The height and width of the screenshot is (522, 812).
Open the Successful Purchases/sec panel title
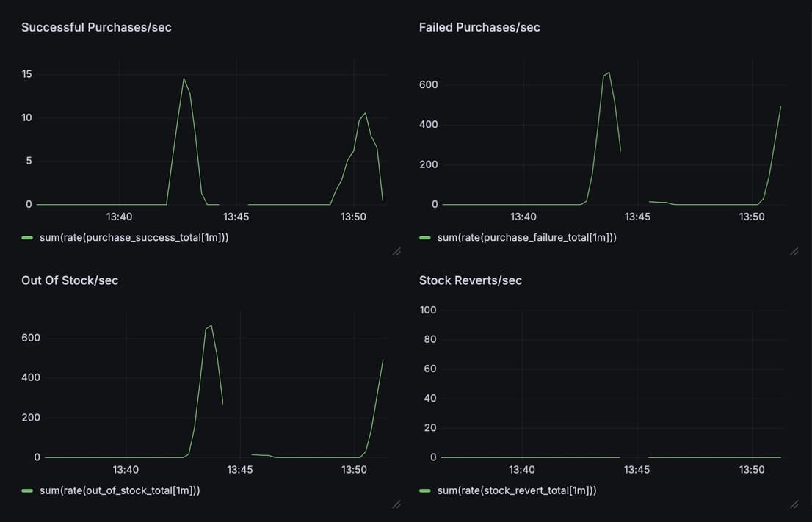[96, 27]
